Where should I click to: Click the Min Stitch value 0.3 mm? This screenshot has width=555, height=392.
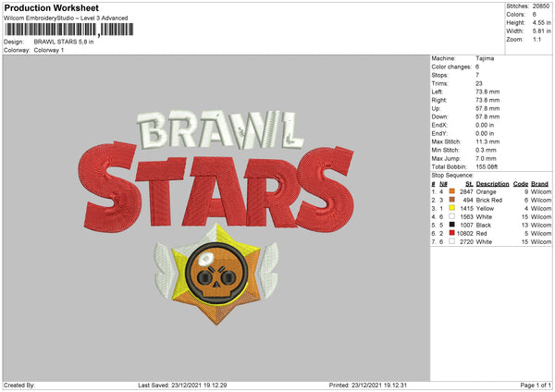[486, 150]
